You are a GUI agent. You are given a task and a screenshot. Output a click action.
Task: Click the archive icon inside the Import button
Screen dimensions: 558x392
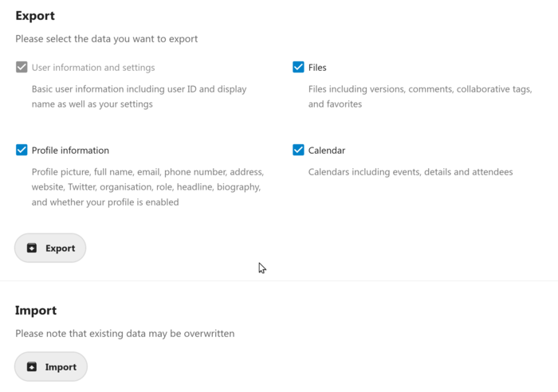(32, 367)
